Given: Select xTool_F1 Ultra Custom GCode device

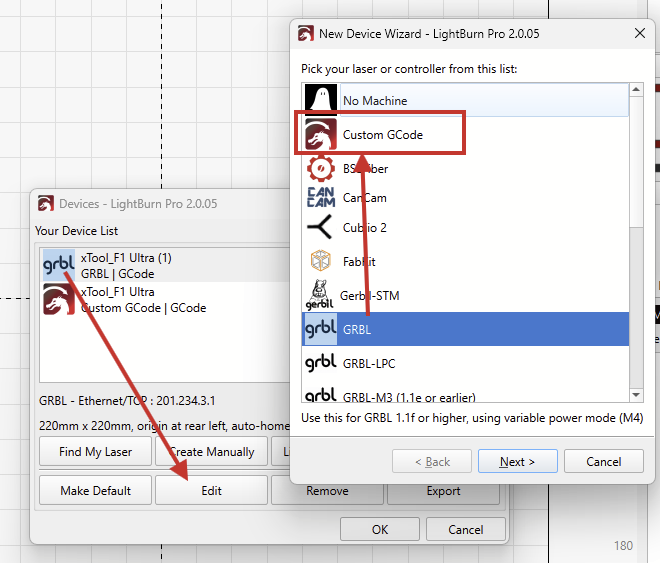Looking at the screenshot, I should tap(166, 299).
